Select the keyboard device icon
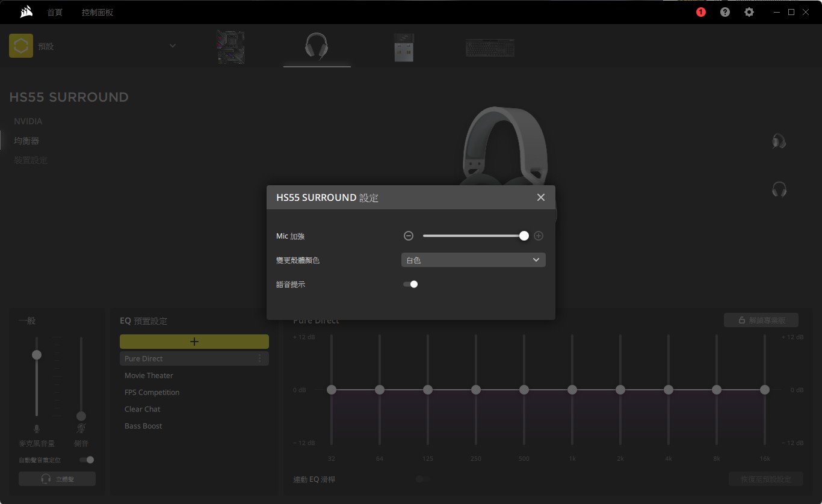The image size is (822, 504). pos(490,48)
